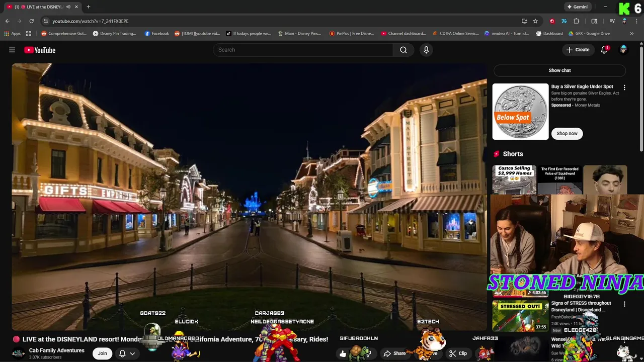Clip the live video with the scissors button
Image resolution: width=644 pixels, height=362 pixels.
coord(458,353)
